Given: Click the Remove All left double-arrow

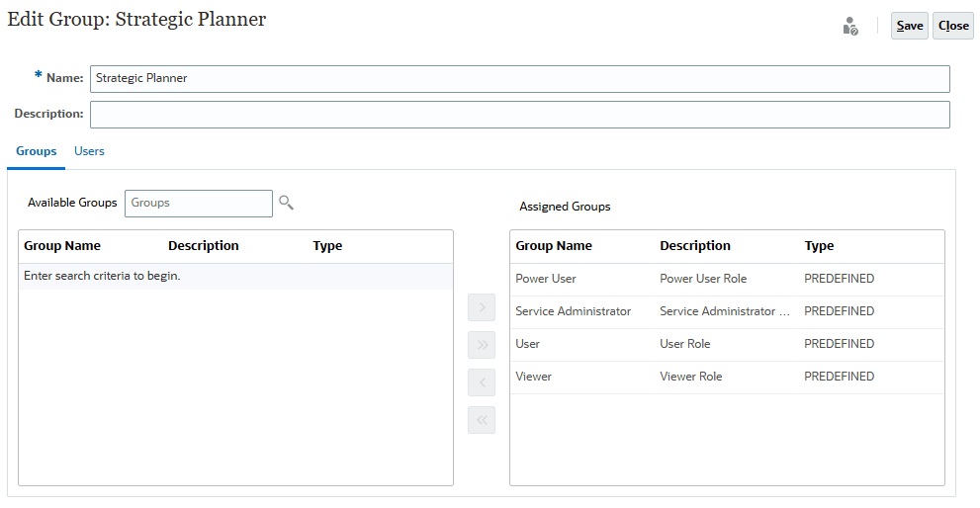Looking at the screenshot, I should point(482,420).
